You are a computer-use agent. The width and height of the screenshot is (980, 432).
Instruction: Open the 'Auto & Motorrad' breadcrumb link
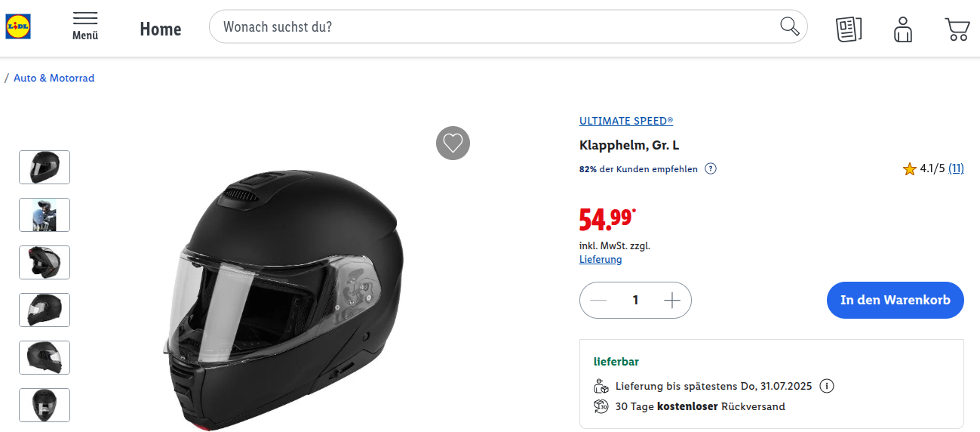click(54, 78)
